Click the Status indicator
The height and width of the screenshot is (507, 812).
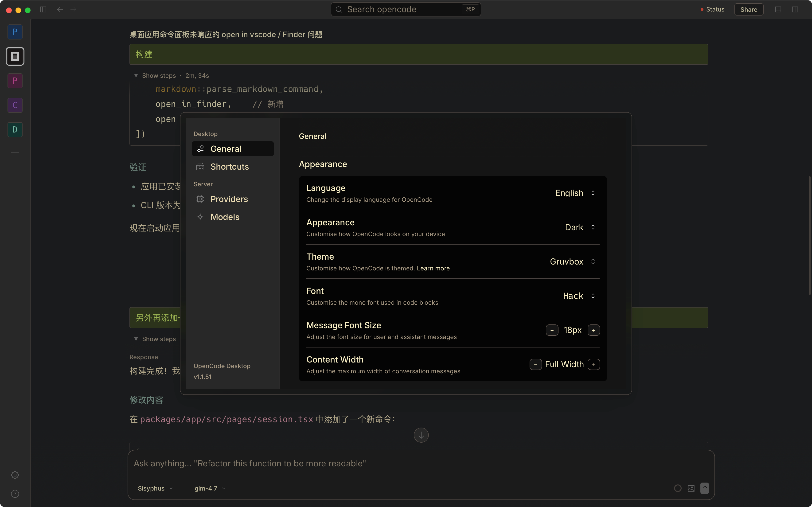712,9
